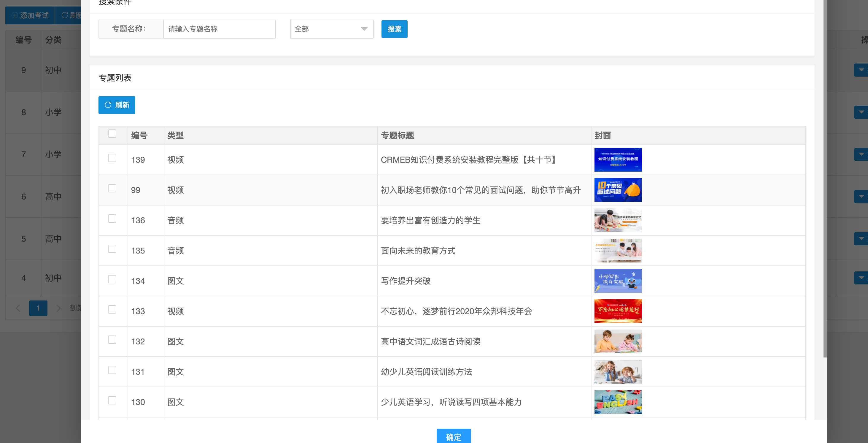Select page 1 in background pagination
868x443 pixels.
point(38,308)
